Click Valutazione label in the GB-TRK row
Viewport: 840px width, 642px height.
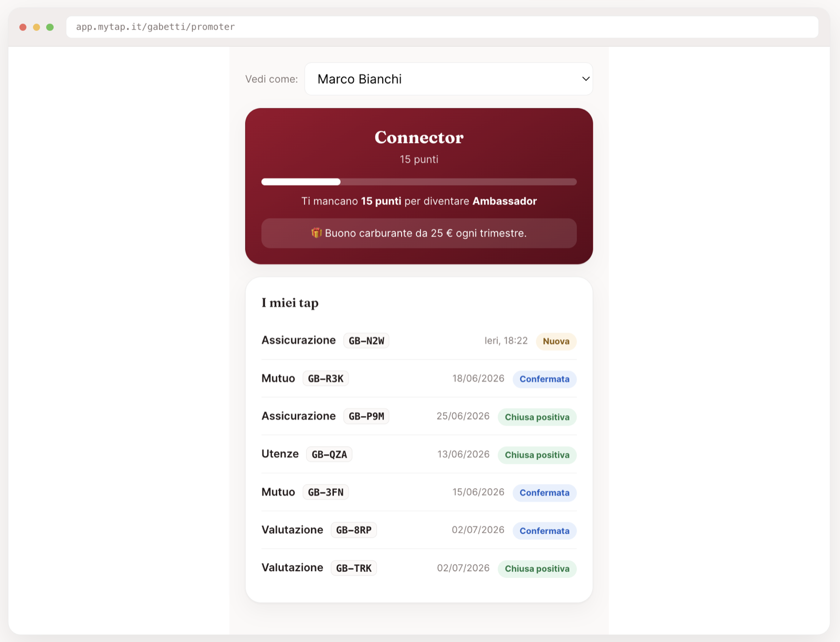point(292,567)
